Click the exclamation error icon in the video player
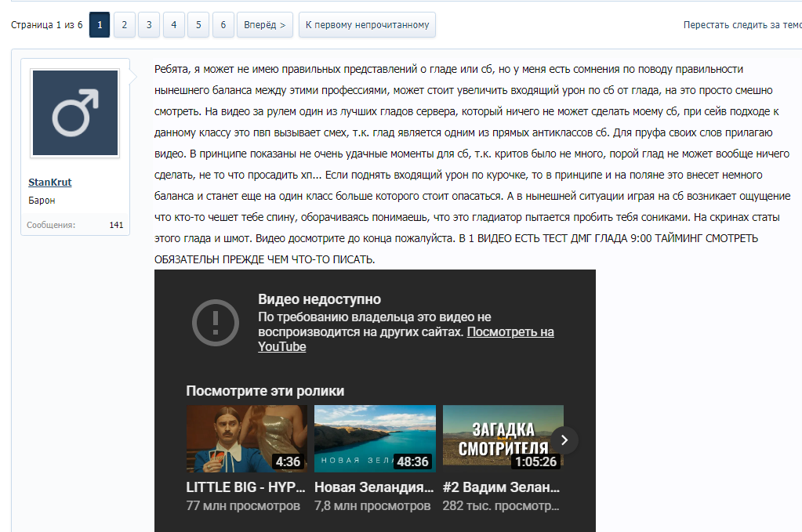Viewport: 802px width, 532px height. pyautogui.click(x=216, y=321)
